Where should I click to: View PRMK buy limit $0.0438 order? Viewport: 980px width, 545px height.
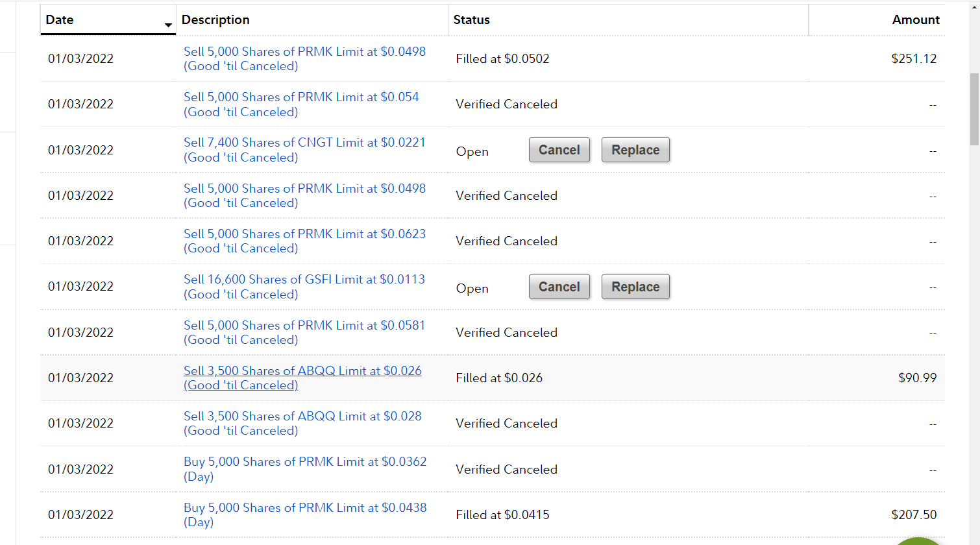[x=305, y=508]
